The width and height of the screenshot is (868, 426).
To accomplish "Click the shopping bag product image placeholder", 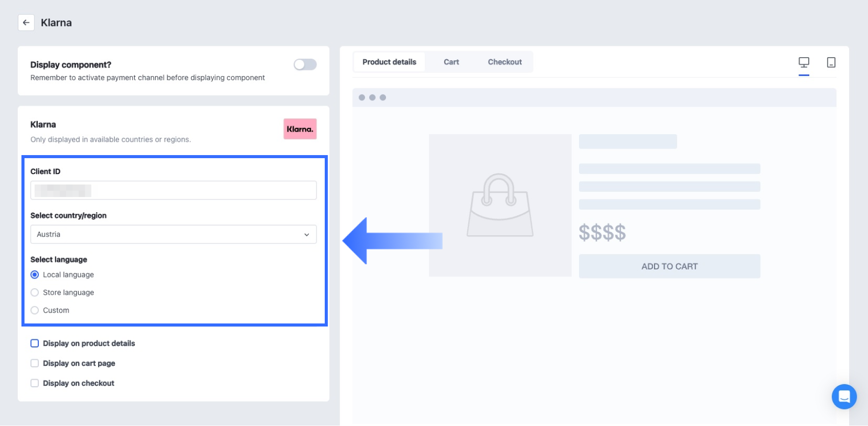I will (x=500, y=205).
